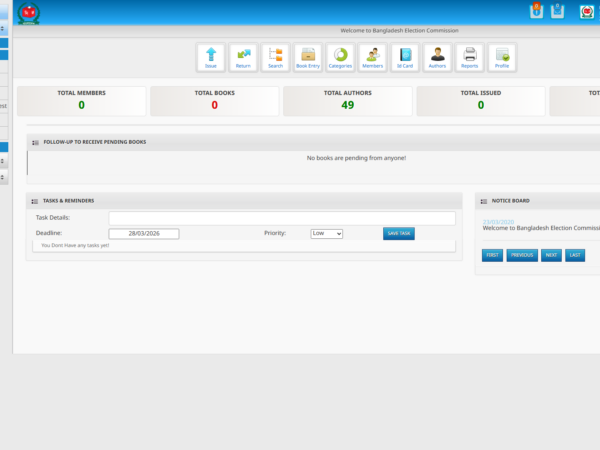Open the Authors tool
600x450 pixels.
click(437, 58)
